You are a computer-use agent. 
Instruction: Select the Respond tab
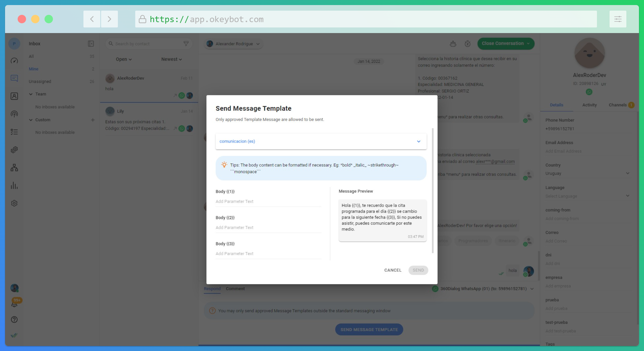tap(212, 289)
